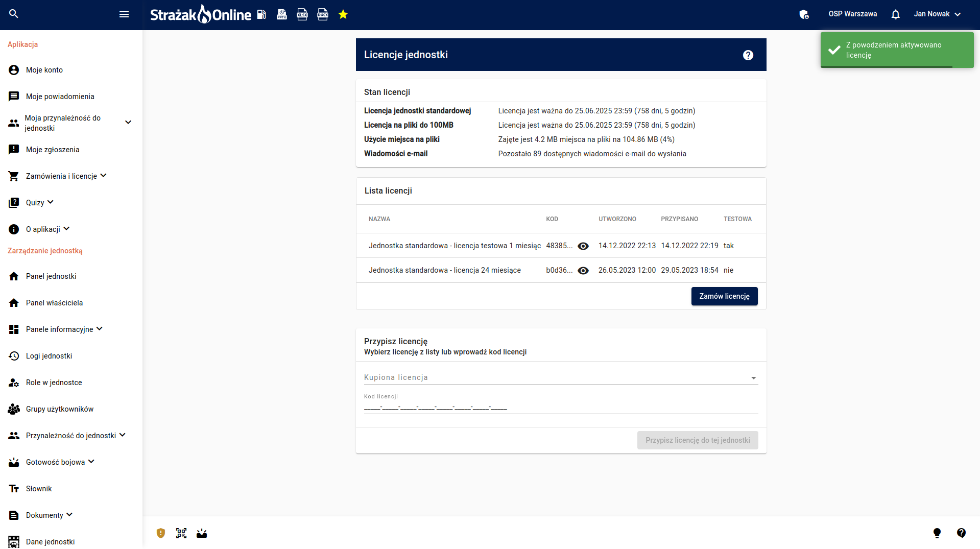The width and height of the screenshot is (980, 549).
Task: Click the TESTOWA column header
Action: 737,219
